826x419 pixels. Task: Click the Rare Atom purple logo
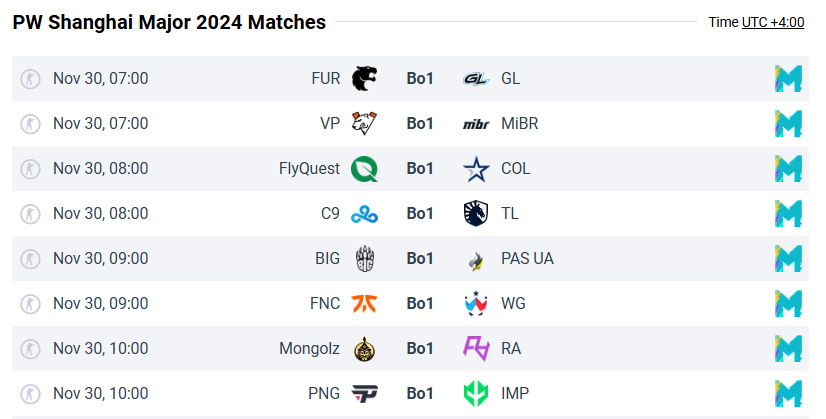click(475, 348)
